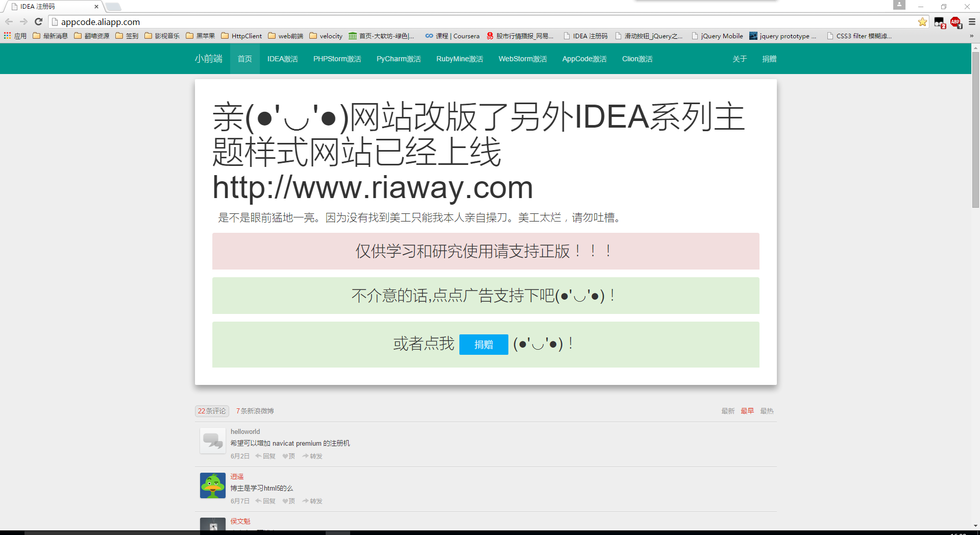Like 逍遥's comment with 顶
Image resolution: width=980 pixels, height=535 pixels.
289,501
